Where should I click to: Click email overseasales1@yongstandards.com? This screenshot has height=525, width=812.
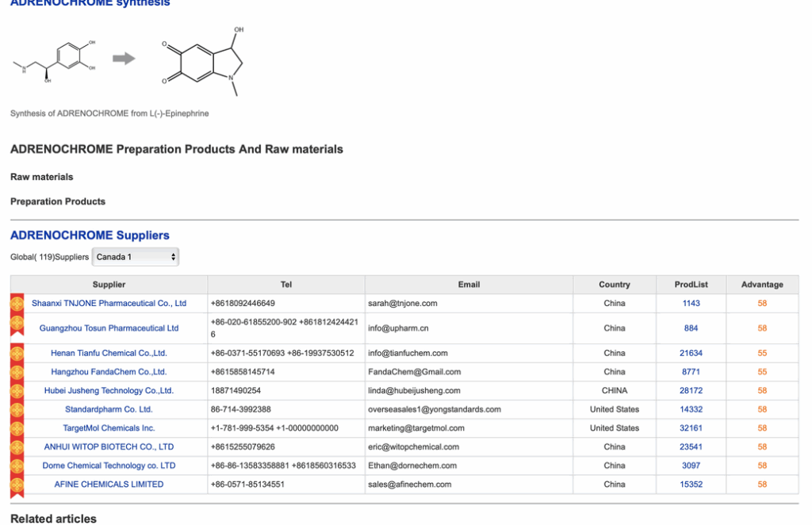tap(435, 409)
